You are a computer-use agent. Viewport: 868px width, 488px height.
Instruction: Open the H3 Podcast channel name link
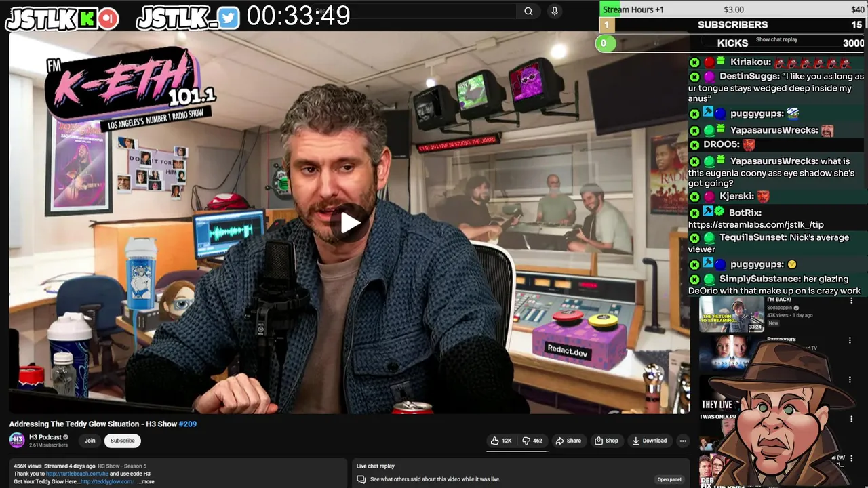45,437
